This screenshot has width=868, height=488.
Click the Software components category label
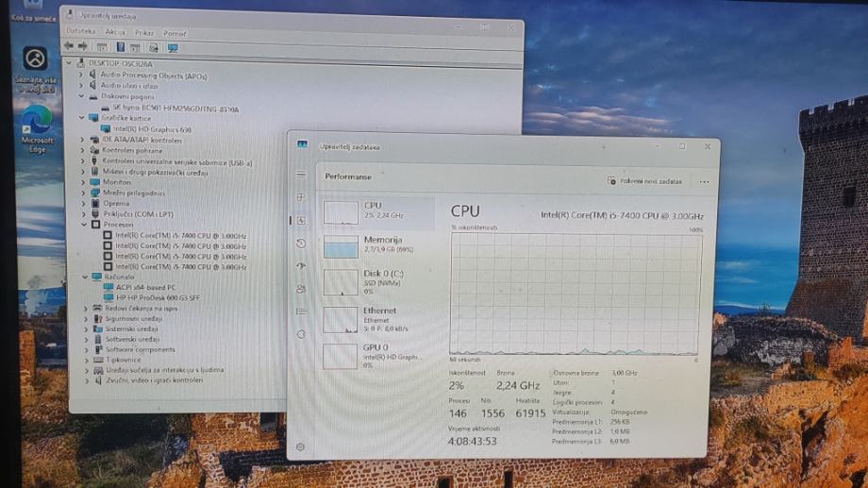[140, 349]
